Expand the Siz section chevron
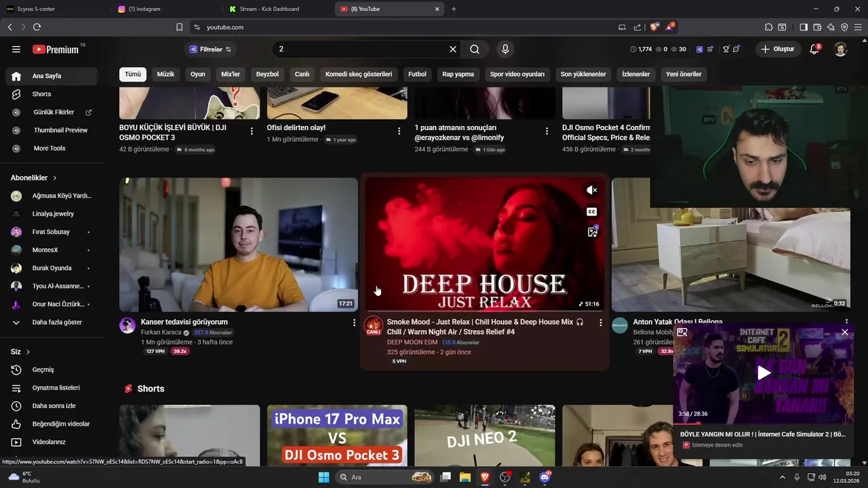Screen dimensions: 868x488 point(28,352)
